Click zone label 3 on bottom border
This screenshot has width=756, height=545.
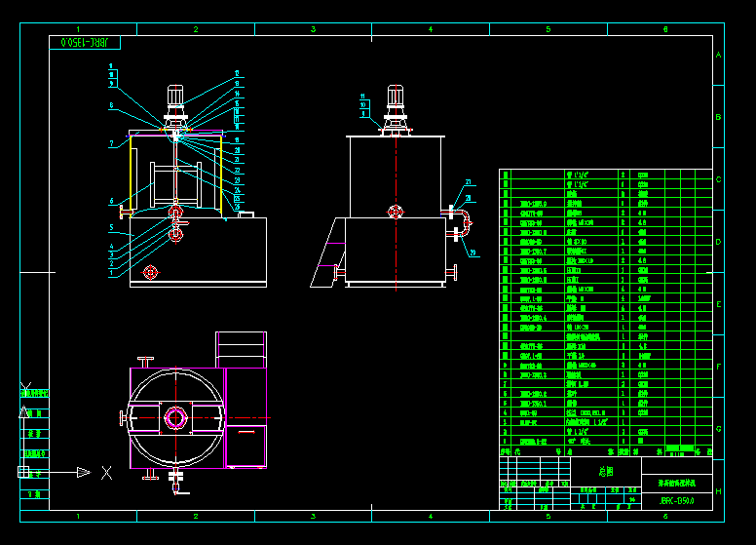click(x=314, y=516)
